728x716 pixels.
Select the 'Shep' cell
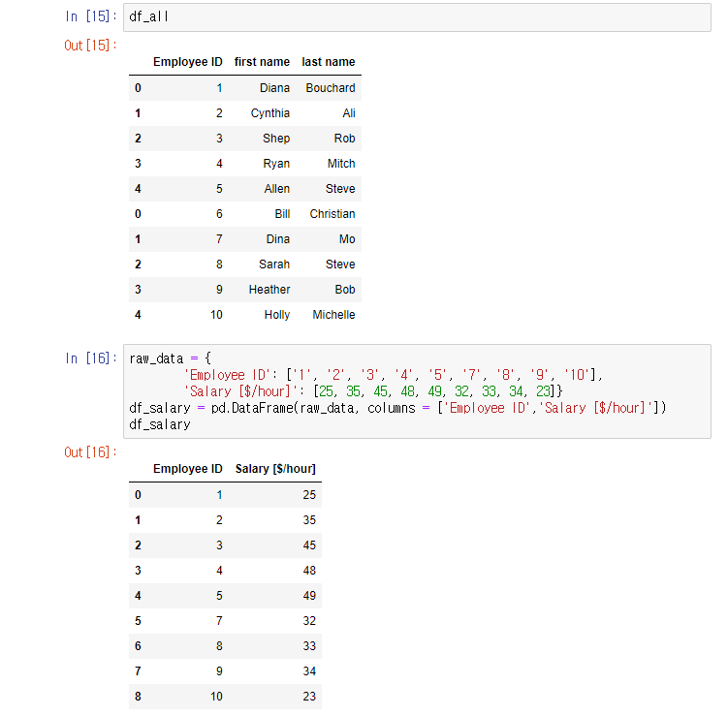coord(276,139)
